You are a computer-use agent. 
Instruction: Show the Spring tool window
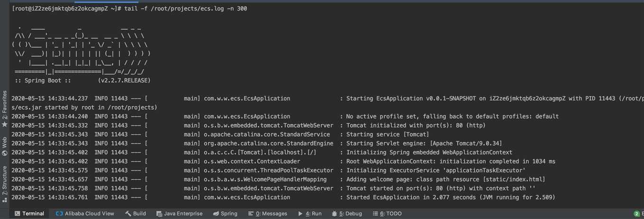coord(225,213)
